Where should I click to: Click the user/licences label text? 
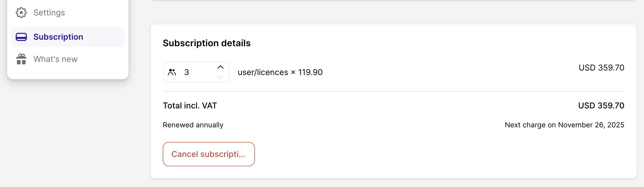coord(263,72)
